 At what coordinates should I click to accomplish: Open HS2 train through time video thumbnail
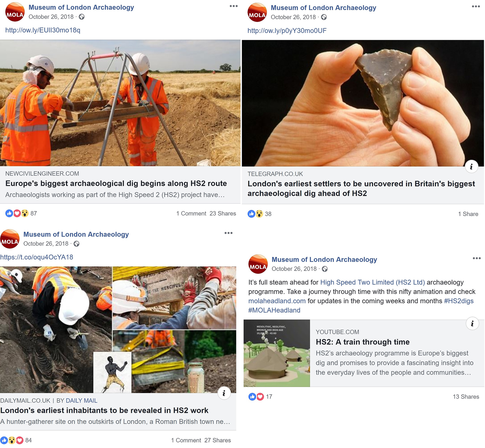tap(277, 353)
